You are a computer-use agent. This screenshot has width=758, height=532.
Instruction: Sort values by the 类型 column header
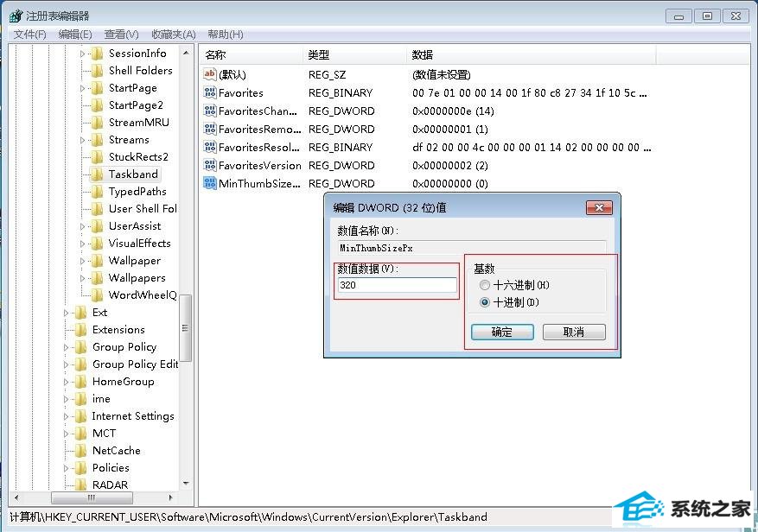(x=354, y=54)
